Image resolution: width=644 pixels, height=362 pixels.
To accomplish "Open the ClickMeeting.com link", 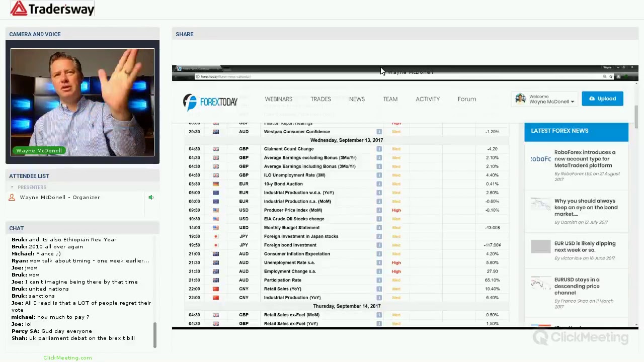I will [67, 357].
